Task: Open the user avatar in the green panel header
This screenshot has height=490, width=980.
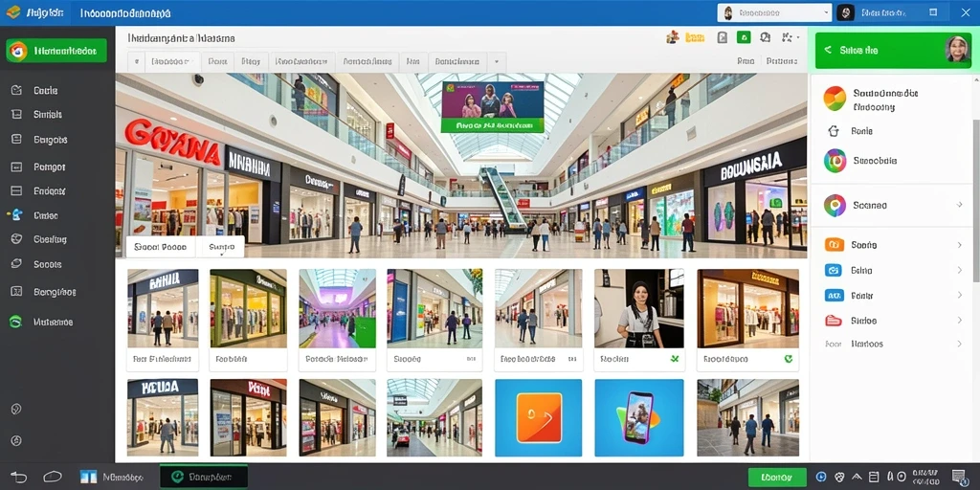Action: coord(957,50)
